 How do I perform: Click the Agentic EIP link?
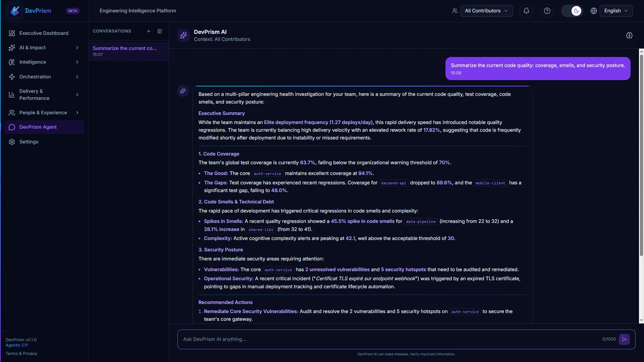(17, 345)
